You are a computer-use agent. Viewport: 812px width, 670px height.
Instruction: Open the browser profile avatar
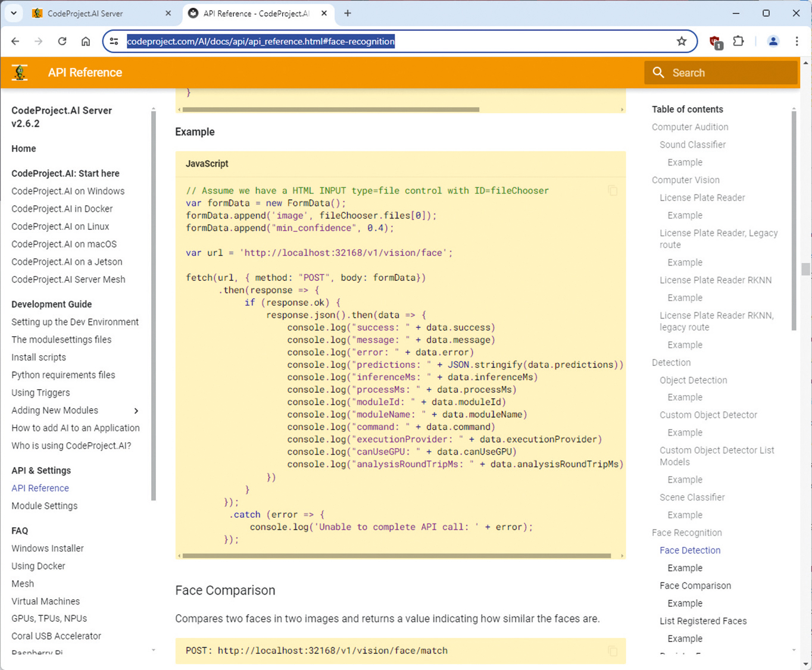click(773, 41)
